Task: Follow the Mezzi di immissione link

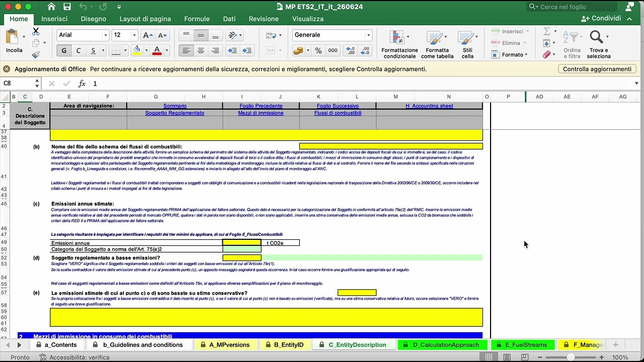Action: 261,113
